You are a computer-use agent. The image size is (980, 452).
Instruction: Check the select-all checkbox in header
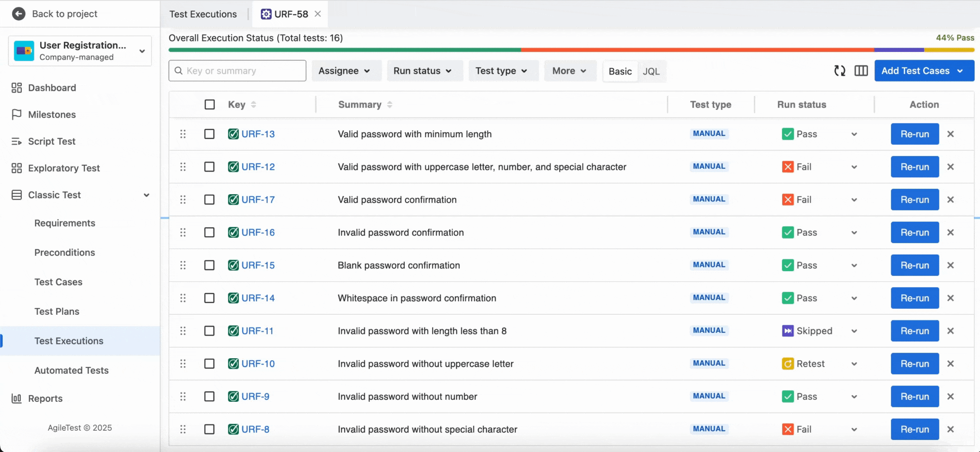coord(209,104)
